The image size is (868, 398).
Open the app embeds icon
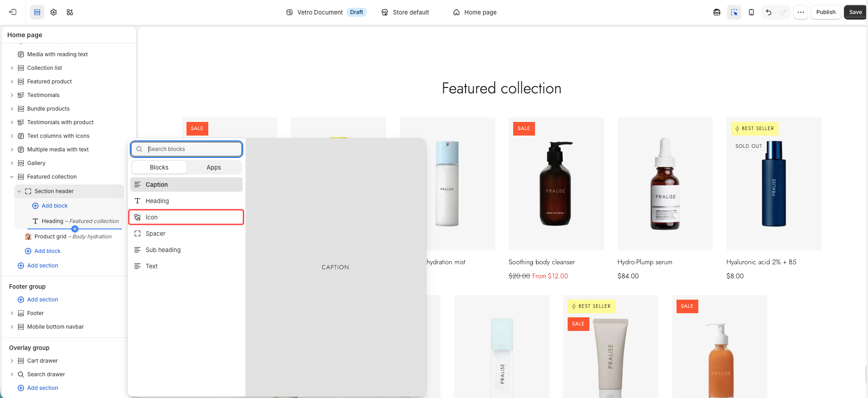click(70, 12)
